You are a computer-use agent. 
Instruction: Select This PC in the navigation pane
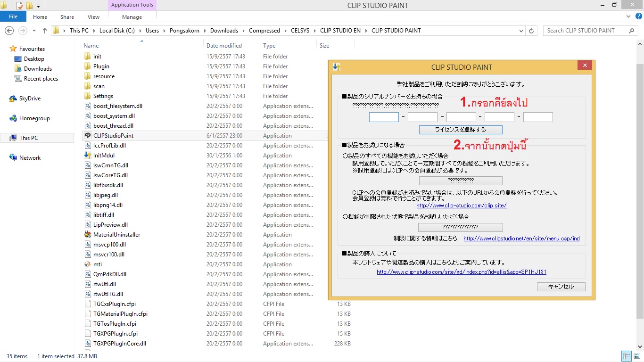click(x=37, y=138)
